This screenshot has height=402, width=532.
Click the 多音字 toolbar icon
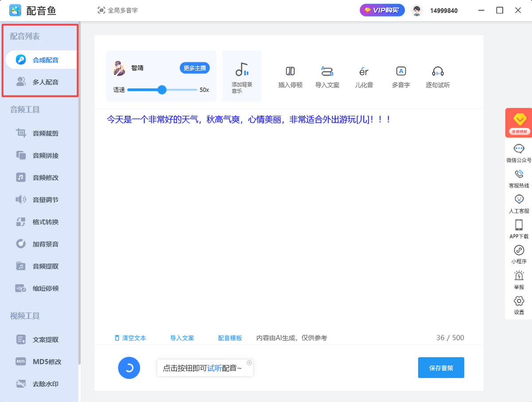401,71
